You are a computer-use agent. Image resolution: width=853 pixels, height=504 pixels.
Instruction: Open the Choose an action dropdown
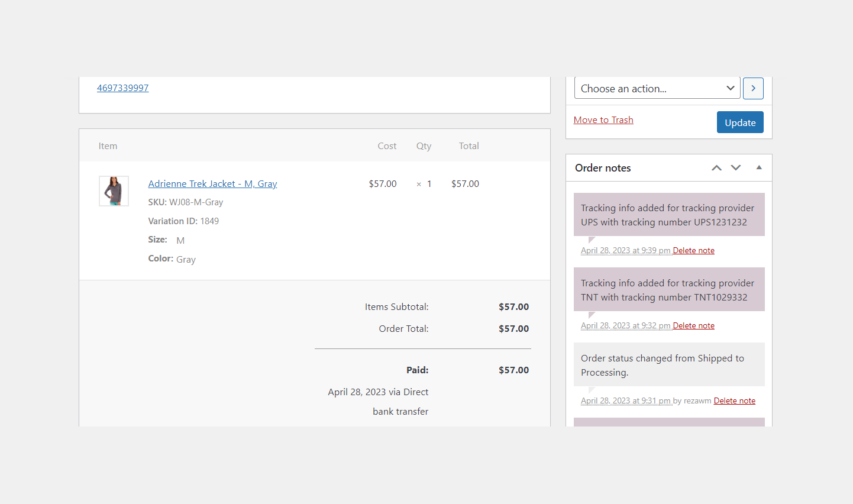(x=657, y=88)
